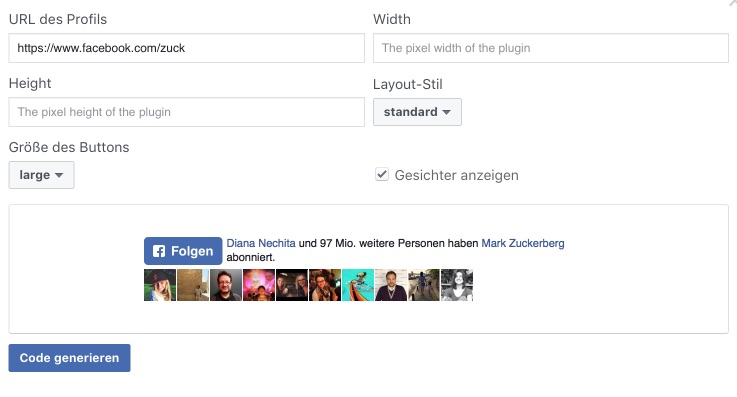Open the Layout-Stil standard dropdown
The height and width of the screenshot is (397, 737).
[417, 112]
